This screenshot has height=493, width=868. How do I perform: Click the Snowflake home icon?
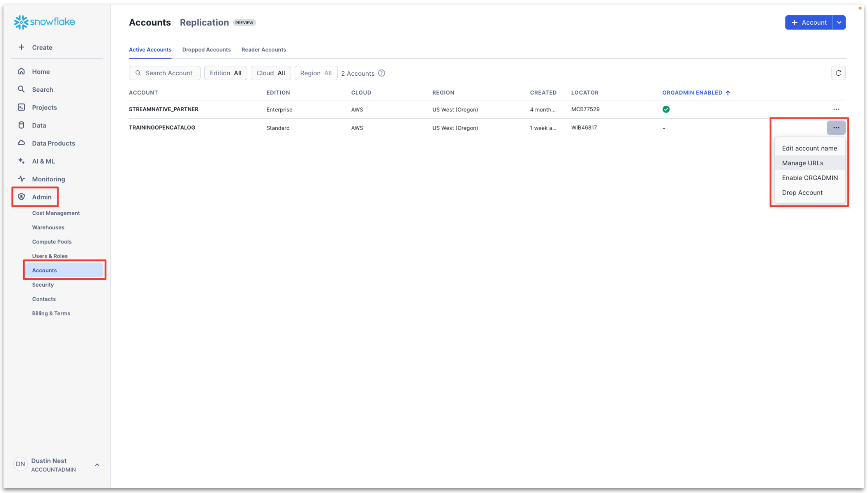click(21, 21)
